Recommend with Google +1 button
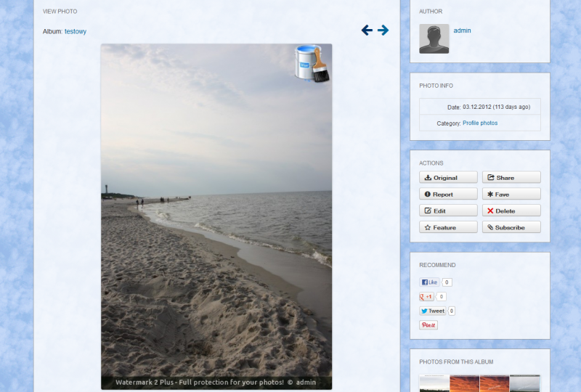Viewport: 581px width, 392px height. point(426,296)
